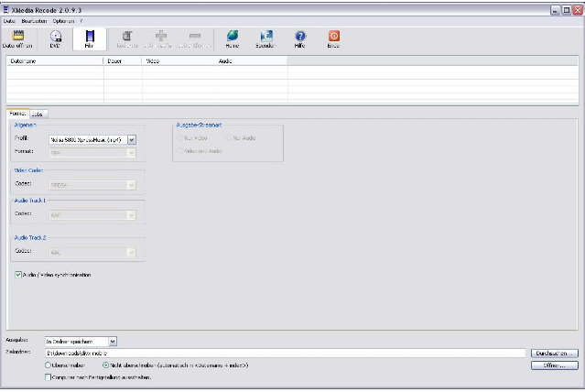Screen dimensions: 585x392
Task: Click the Video column header
Action: click(x=178, y=60)
